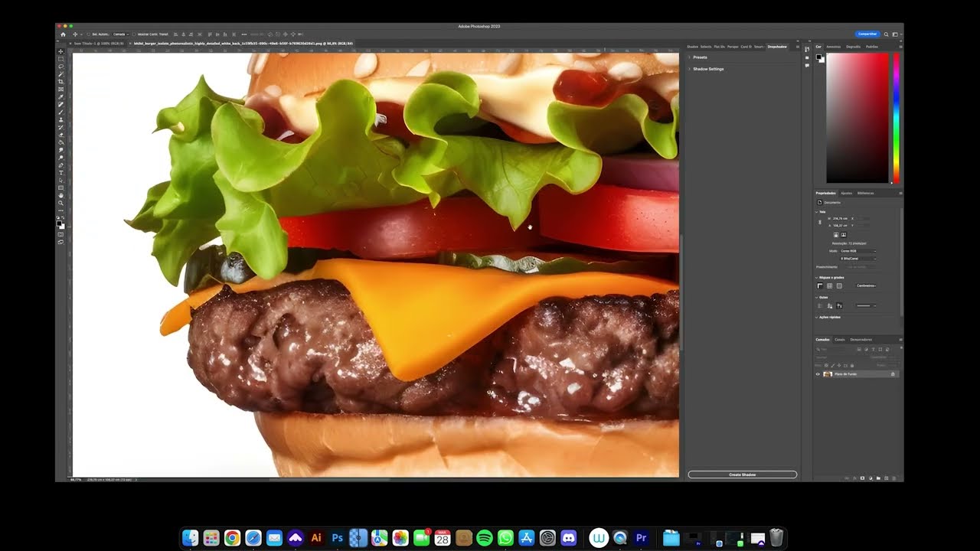The image size is (980, 551).
Task: Open the 8 Bits/Canal dropdown
Action: pyautogui.click(x=857, y=259)
